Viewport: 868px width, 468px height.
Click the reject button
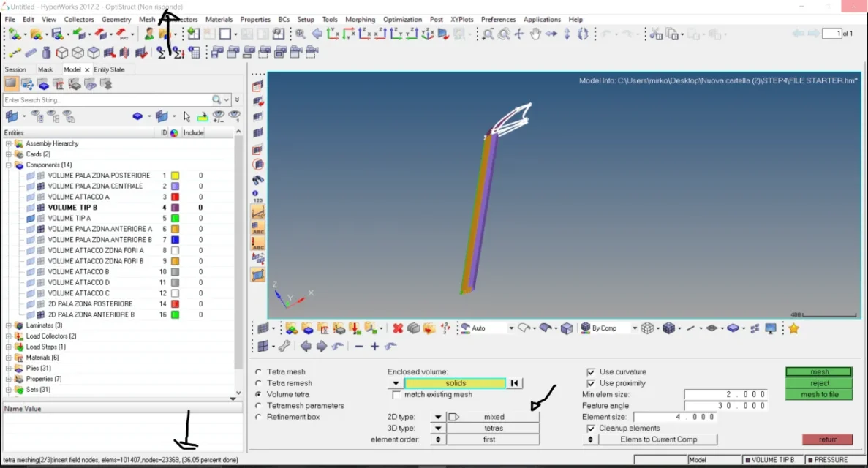[819, 383]
